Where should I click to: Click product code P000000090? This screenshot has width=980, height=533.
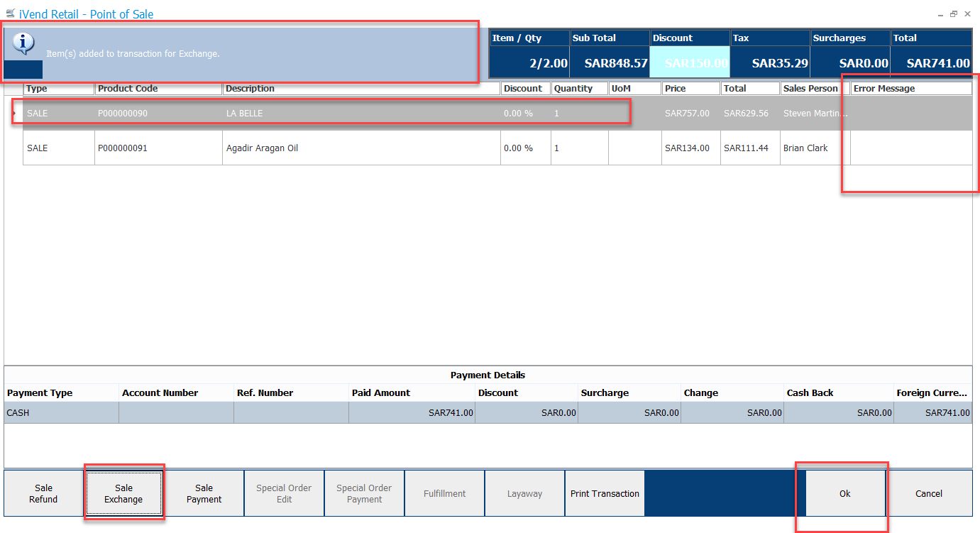pos(123,113)
